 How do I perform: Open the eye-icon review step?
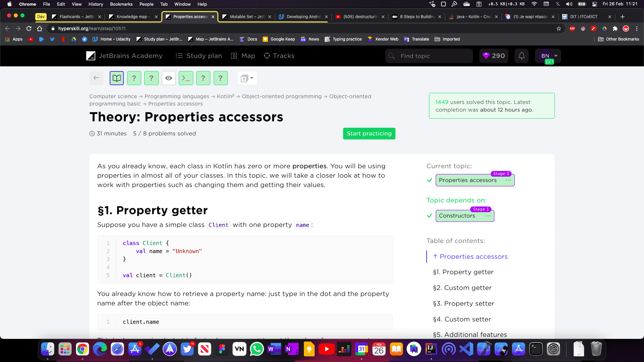(x=169, y=78)
